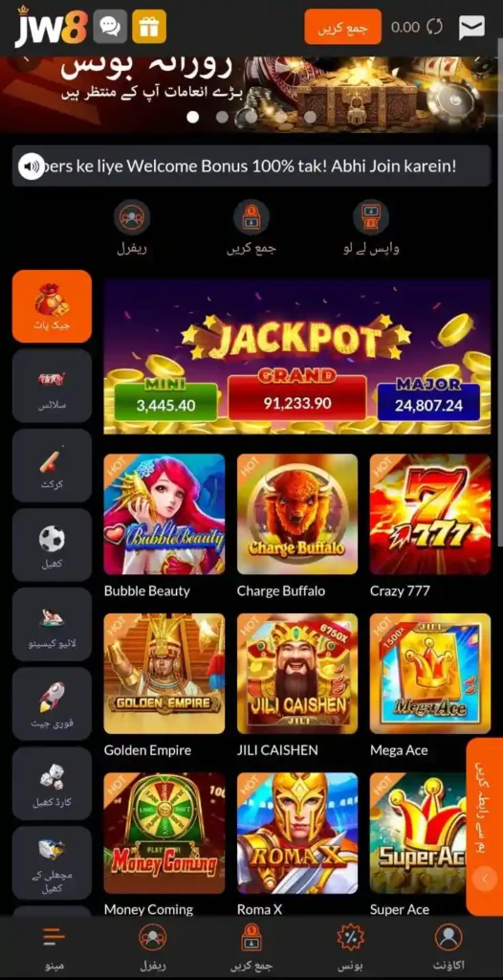Screen dimensions: 503x980
Task: Open the menu tab in bottom bar
Action: [55, 947]
